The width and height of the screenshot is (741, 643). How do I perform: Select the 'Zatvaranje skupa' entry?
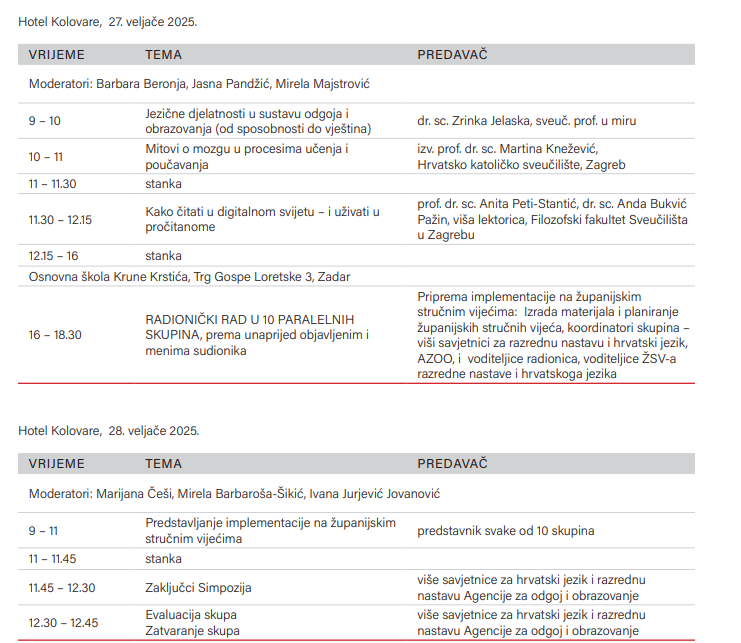(192, 631)
